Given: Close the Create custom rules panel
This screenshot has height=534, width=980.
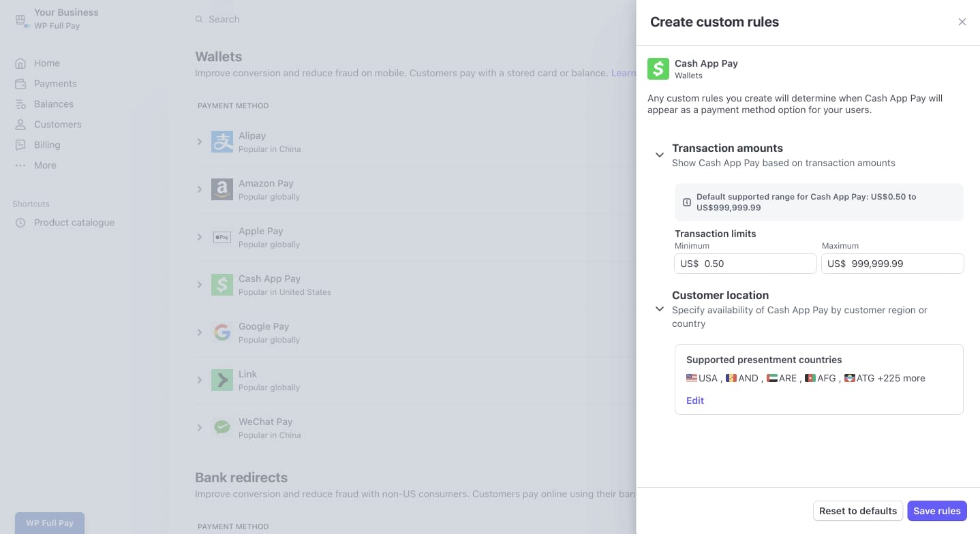Looking at the screenshot, I should coord(962,22).
